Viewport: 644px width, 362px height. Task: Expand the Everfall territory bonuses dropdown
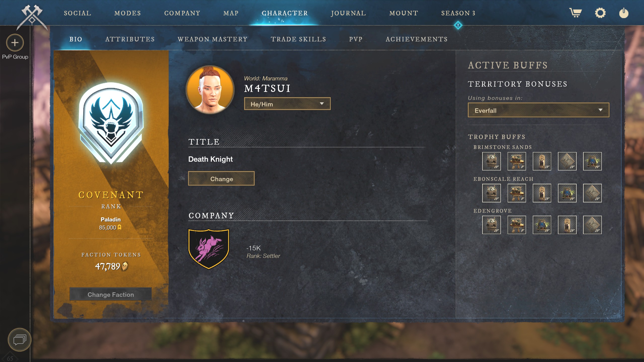(538, 110)
